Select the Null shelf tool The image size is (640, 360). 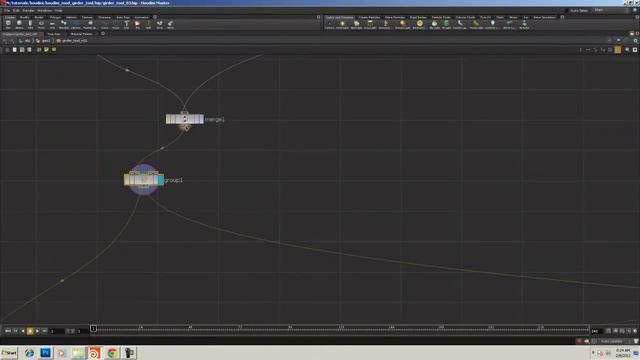tap(148, 24)
